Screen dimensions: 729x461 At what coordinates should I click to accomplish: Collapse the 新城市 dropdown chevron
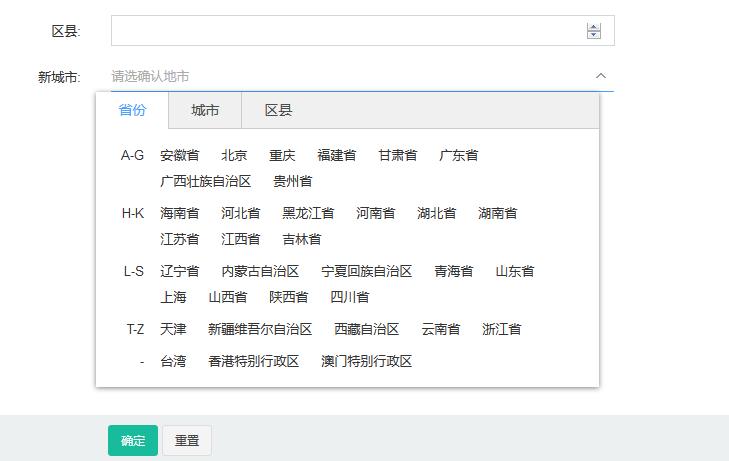(601, 76)
